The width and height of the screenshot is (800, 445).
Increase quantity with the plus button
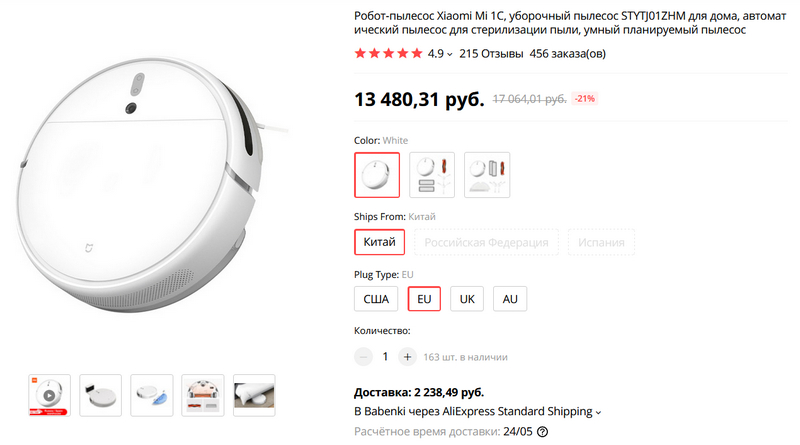click(407, 356)
